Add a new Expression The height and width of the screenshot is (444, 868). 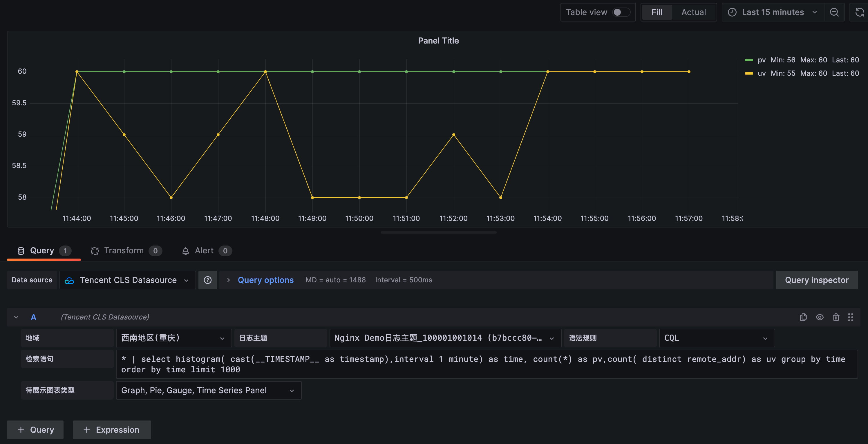click(x=111, y=429)
